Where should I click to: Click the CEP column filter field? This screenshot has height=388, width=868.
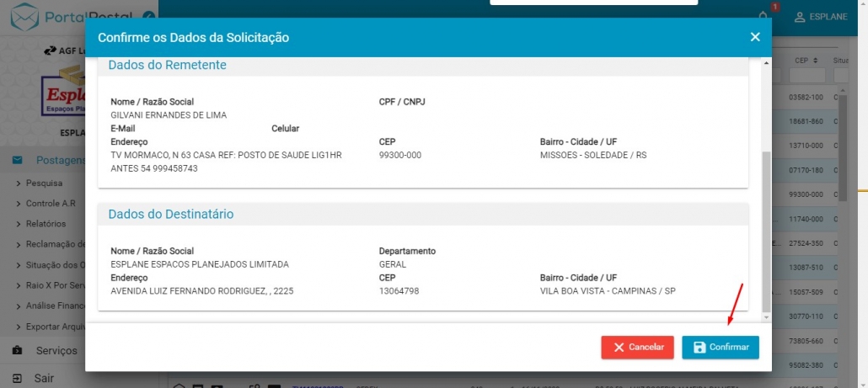pos(806,76)
